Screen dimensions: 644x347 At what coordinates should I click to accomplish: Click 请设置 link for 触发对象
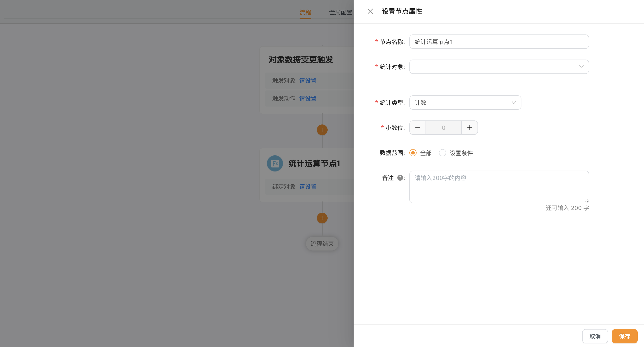tap(308, 80)
